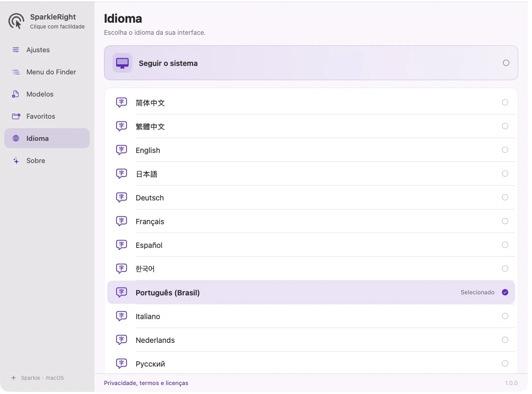
Task: Click the SparkleRight app title
Action: (53, 17)
